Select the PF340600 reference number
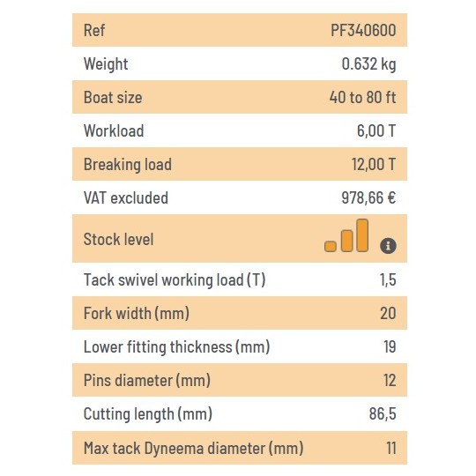Screen dimensions: 476x476 click(x=363, y=30)
